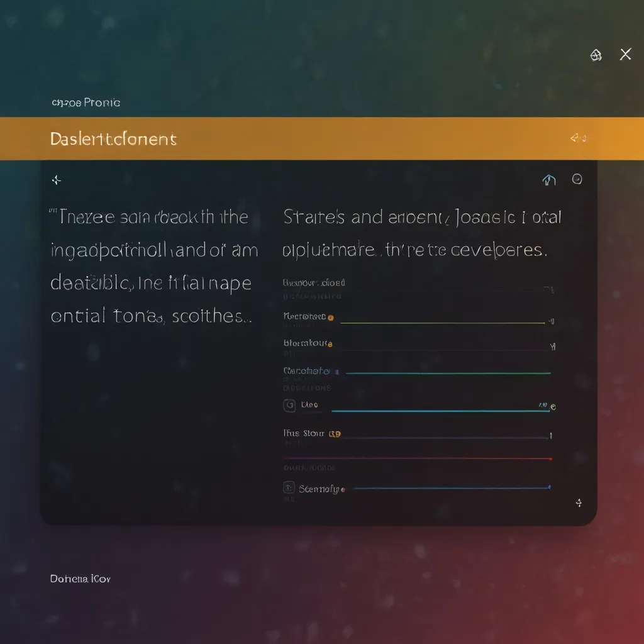Click the Dohena ICov link at bottom left
This screenshot has width=644, height=644.
pyautogui.click(x=80, y=578)
